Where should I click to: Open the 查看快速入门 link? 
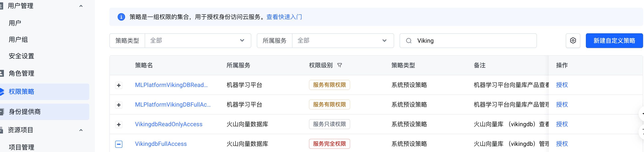click(x=284, y=17)
